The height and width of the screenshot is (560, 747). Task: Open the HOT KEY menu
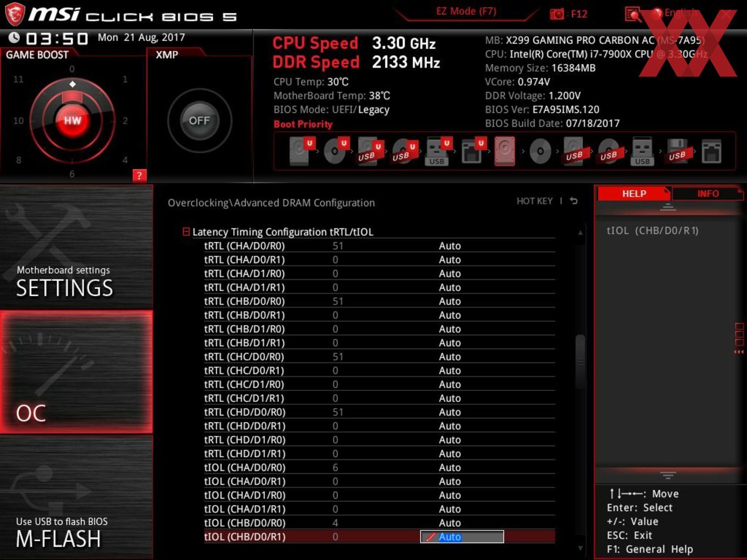[x=534, y=201]
